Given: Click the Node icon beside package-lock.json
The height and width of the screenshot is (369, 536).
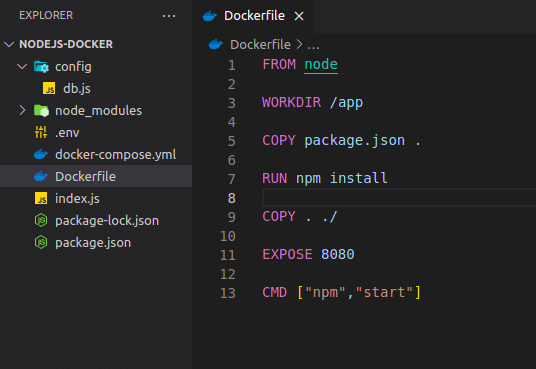Looking at the screenshot, I should pos(41,220).
